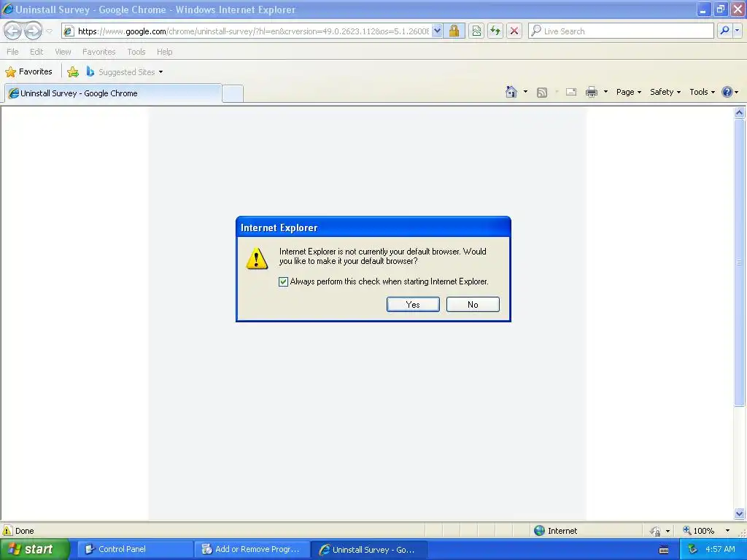Viewport: 747px width, 560px height.
Task: Expand the Home button dropdown arrow
Action: pos(525,92)
